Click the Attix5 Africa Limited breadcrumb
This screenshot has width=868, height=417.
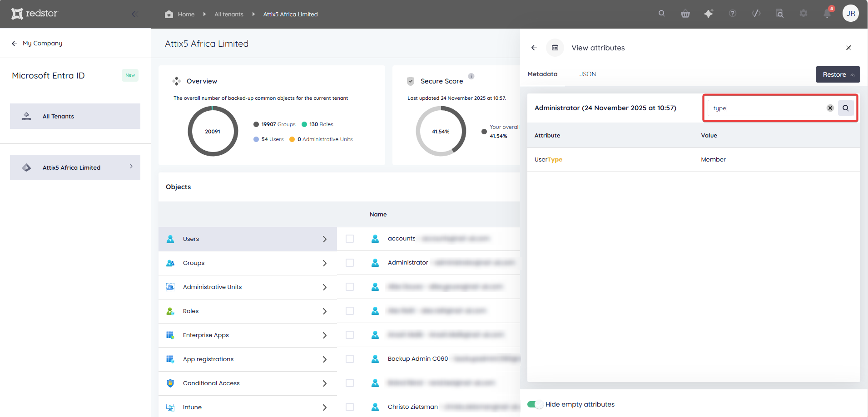pyautogui.click(x=291, y=14)
